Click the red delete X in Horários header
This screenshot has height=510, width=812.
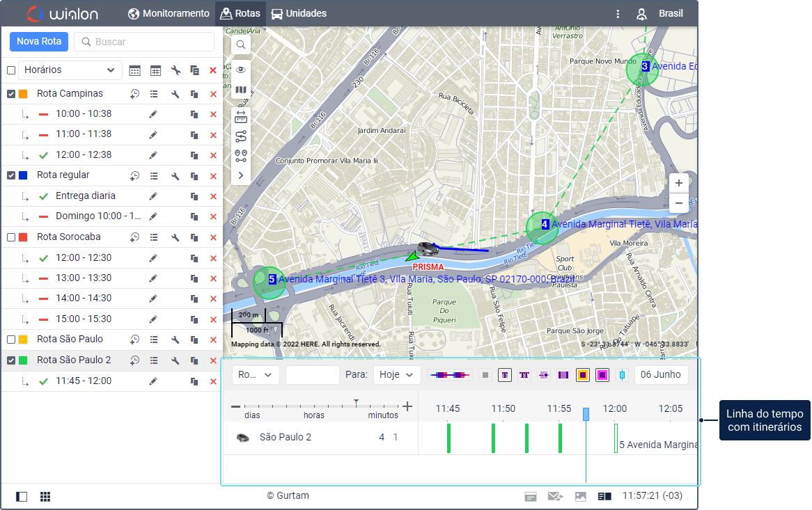click(213, 70)
